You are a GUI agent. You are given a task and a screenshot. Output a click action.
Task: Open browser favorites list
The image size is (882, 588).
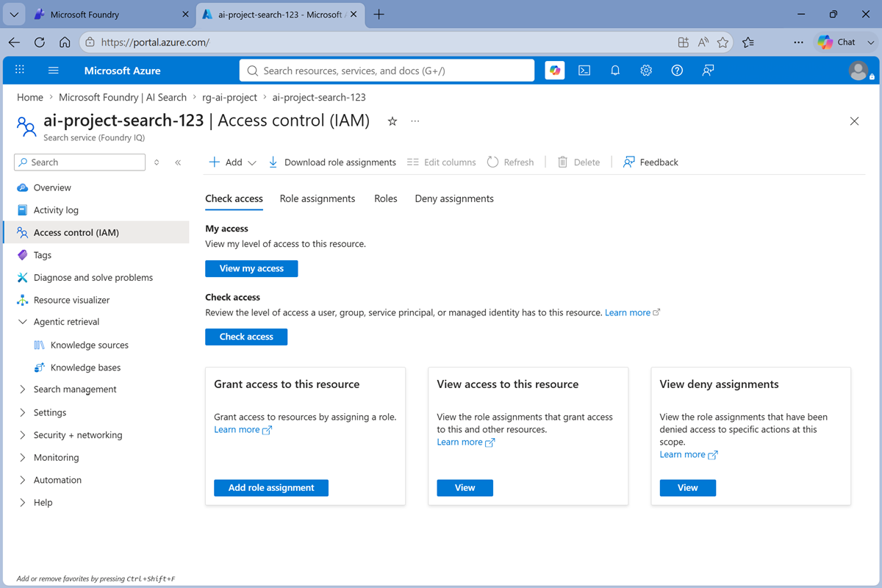point(748,43)
